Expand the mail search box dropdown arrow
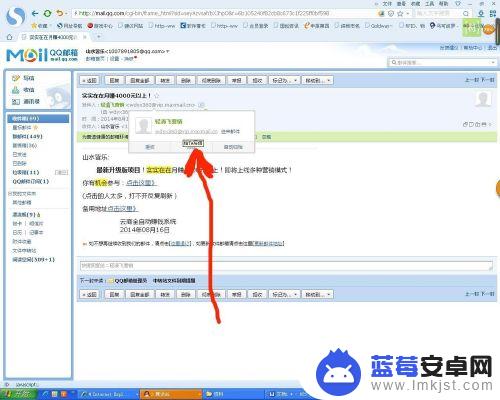Viewport: 500px width, 400px height. coord(493,62)
